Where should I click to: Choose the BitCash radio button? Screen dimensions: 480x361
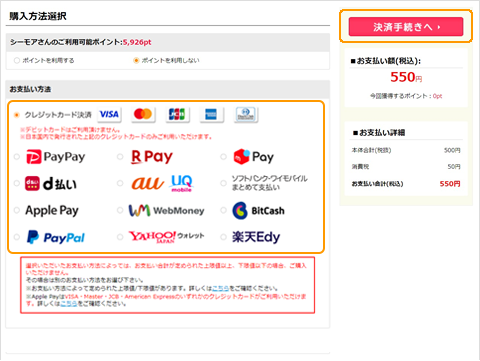pyautogui.click(x=223, y=210)
